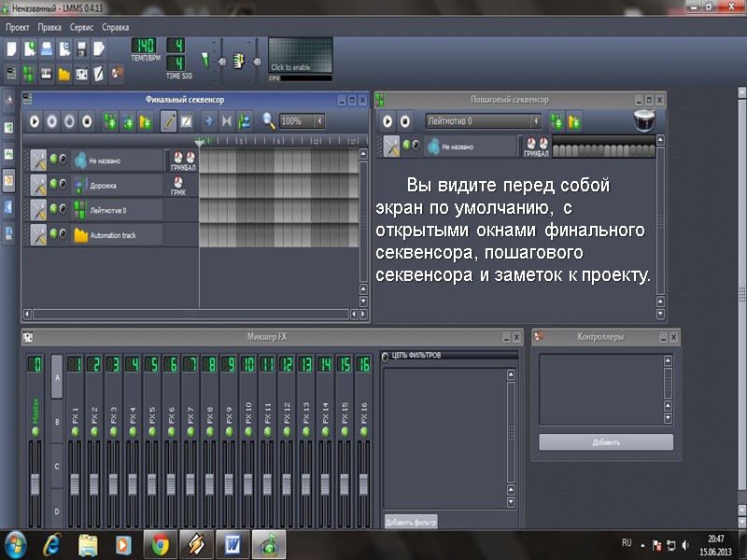Click the first record button in final sequencer
The width and height of the screenshot is (747, 560).
(x=52, y=121)
